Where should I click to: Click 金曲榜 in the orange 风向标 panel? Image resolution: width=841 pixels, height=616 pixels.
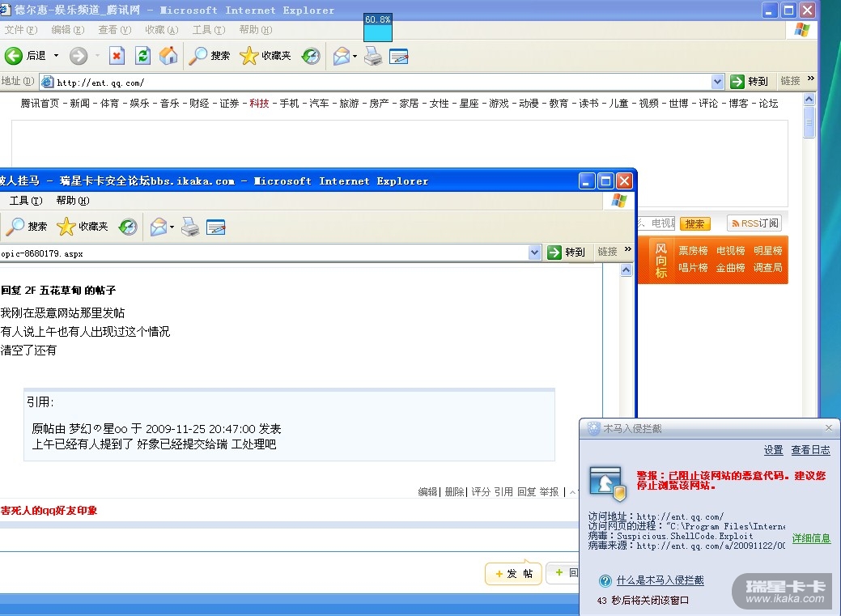pyautogui.click(x=730, y=267)
